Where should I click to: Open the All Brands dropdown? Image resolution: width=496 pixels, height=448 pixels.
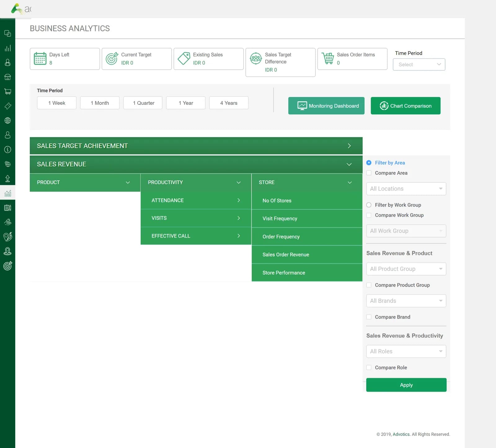click(x=406, y=301)
